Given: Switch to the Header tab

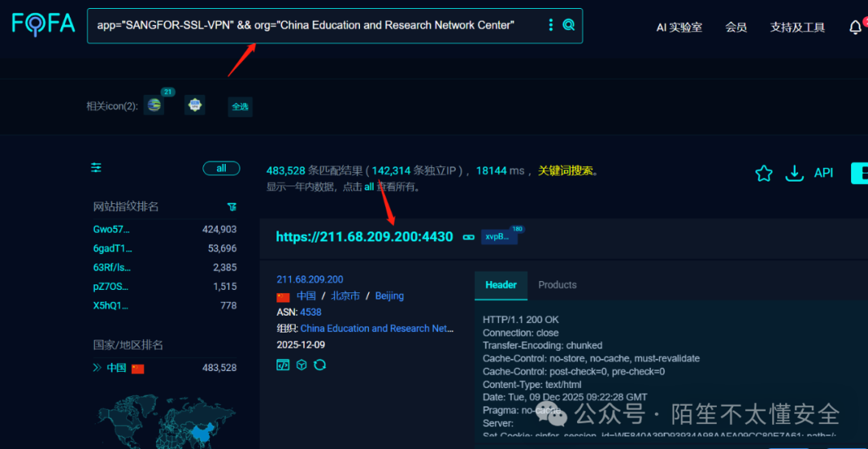Looking at the screenshot, I should click(501, 285).
